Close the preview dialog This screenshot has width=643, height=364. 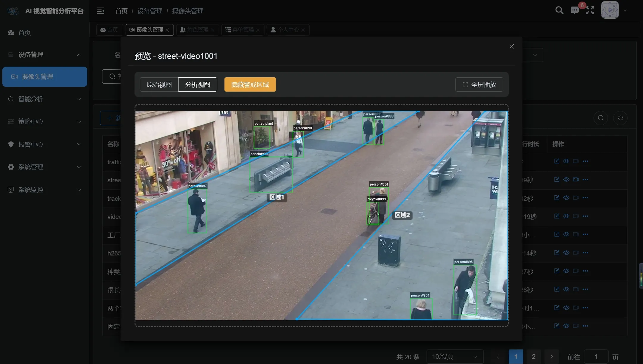coord(511,46)
